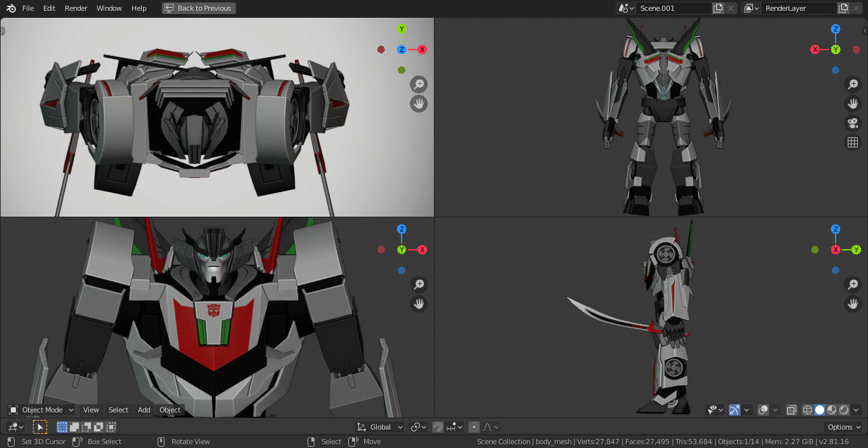
Task: Click the Back to Previous button
Action: [x=198, y=8]
